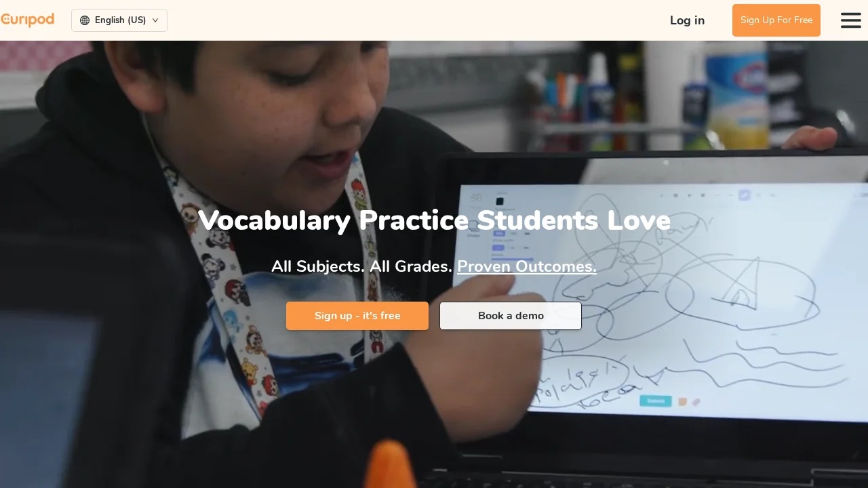Follow the Proven Outcomes link
Screen dimensions: 868x488
pos(527,266)
